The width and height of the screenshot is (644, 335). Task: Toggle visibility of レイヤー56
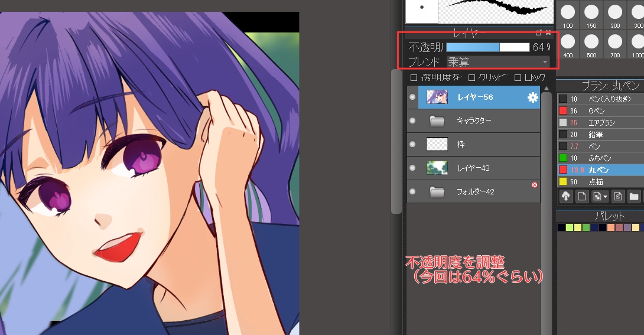[412, 97]
